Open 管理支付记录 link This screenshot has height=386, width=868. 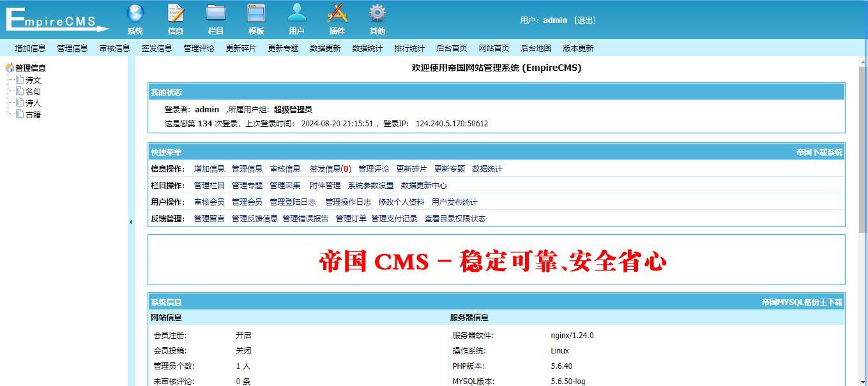[x=394, y=219]
